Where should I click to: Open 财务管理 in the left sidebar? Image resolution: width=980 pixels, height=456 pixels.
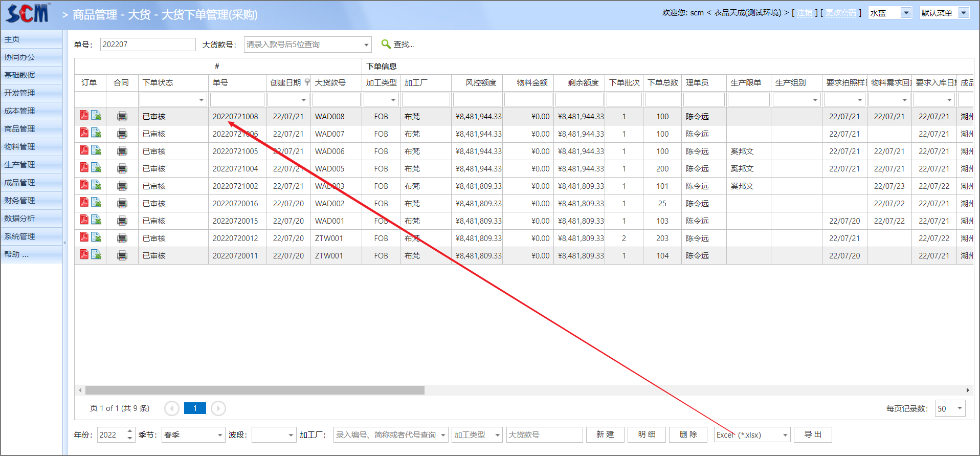[20, 200]
